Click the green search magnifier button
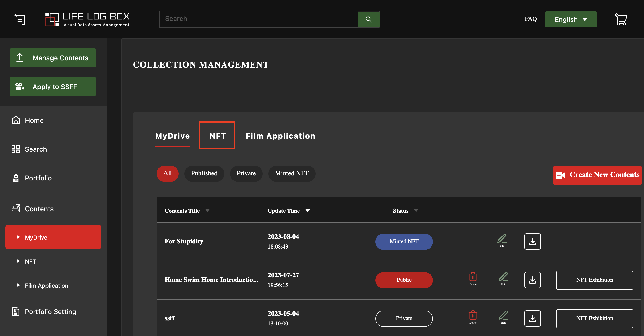This screenshot has width=644, height=336. pos(369,19)
